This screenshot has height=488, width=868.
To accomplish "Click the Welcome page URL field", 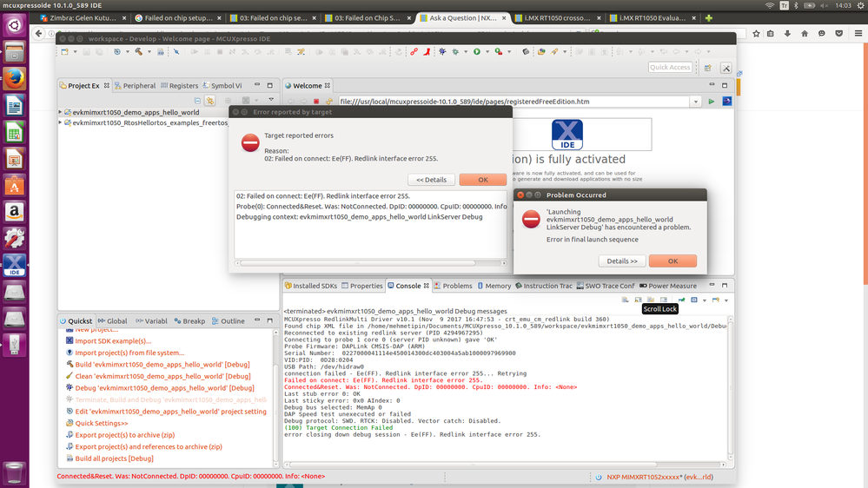I will pos(514,102).
